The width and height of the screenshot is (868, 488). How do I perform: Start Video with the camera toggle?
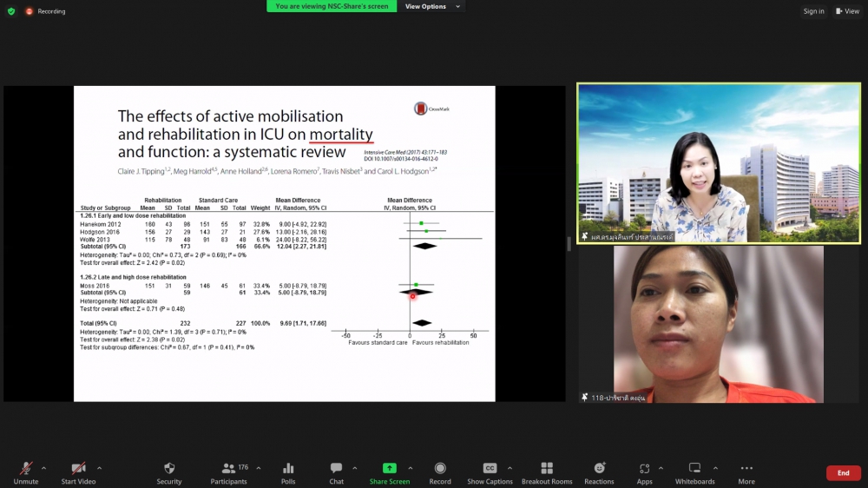coord(78,469)
